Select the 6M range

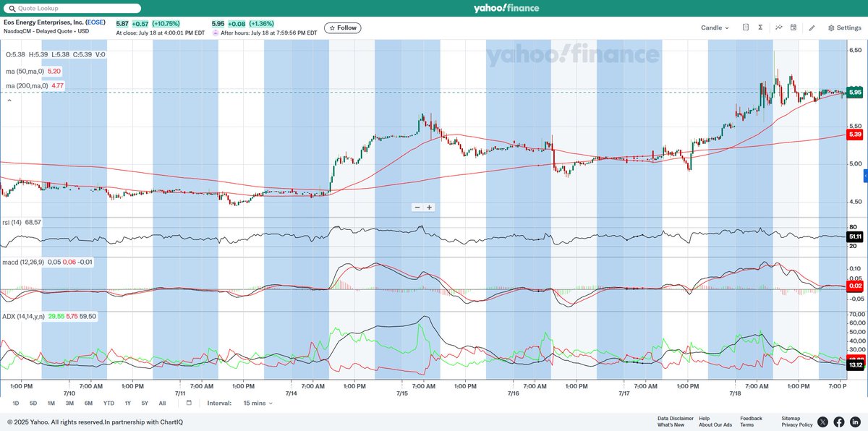[x=88, y=403]
